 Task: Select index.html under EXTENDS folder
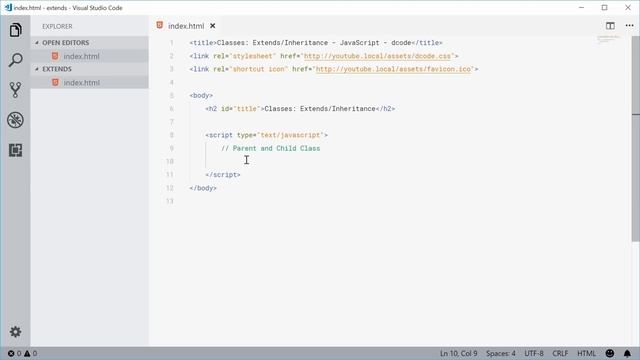click(89, 82)
